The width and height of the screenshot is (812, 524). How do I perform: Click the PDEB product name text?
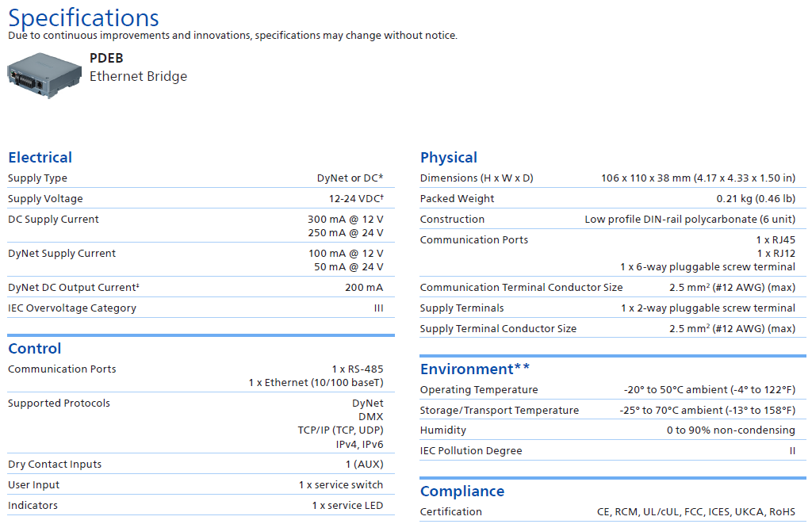coord(106,58)
